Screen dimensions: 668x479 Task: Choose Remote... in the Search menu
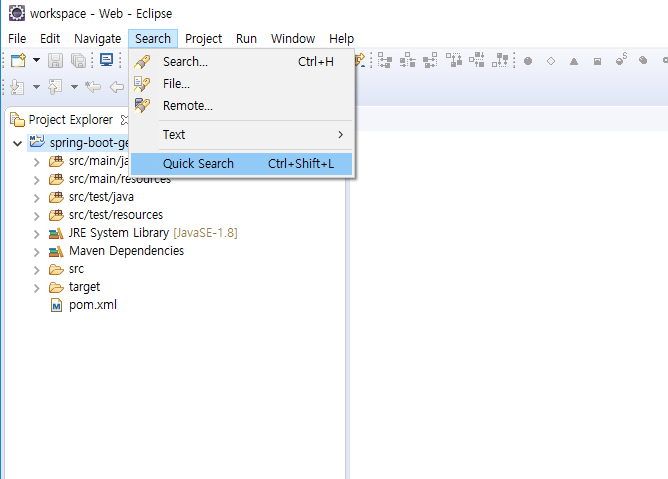click(242, 106)
